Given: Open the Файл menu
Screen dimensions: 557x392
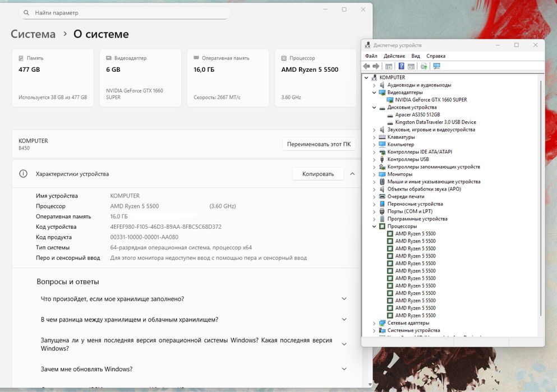Looking at the screenshot, I should coord(371,56).
